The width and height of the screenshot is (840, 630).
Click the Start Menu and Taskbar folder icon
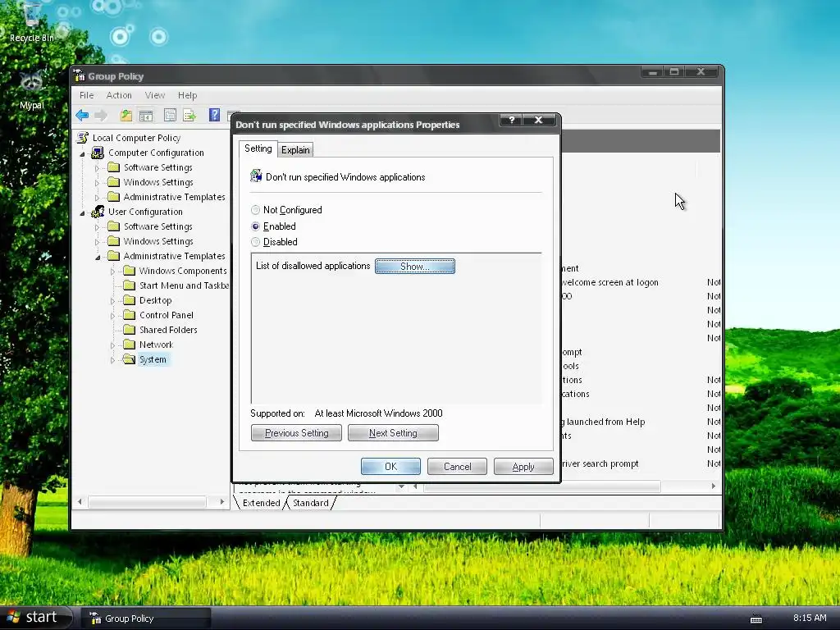[129, 285]
